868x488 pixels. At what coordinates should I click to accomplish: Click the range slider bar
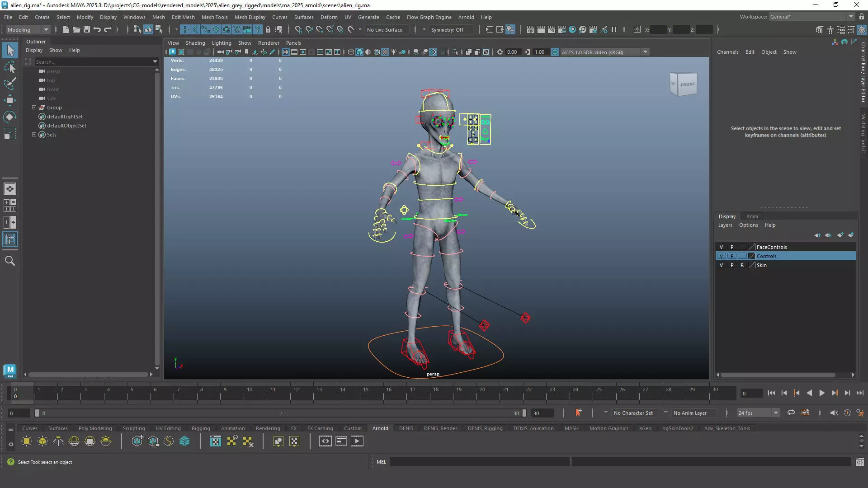click(280, 413)
